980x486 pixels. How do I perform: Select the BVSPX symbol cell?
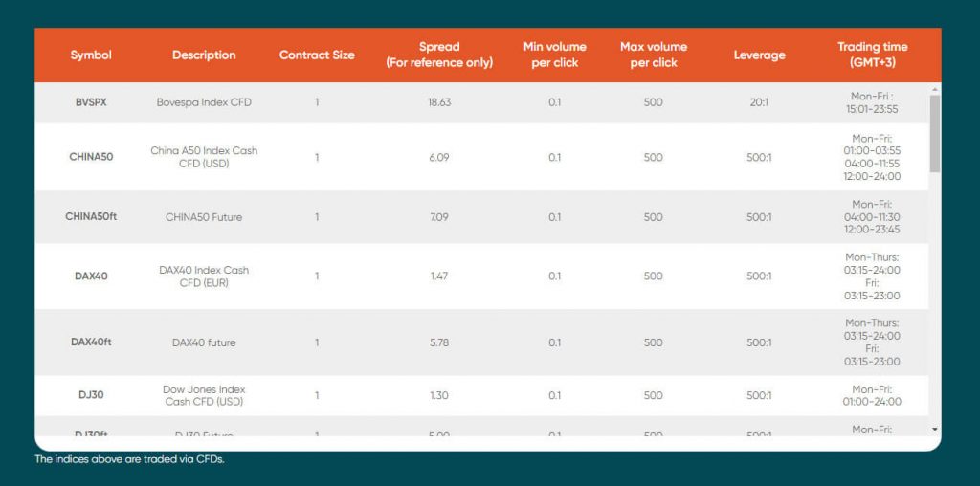pyautogui.click(x=91, y=102)
